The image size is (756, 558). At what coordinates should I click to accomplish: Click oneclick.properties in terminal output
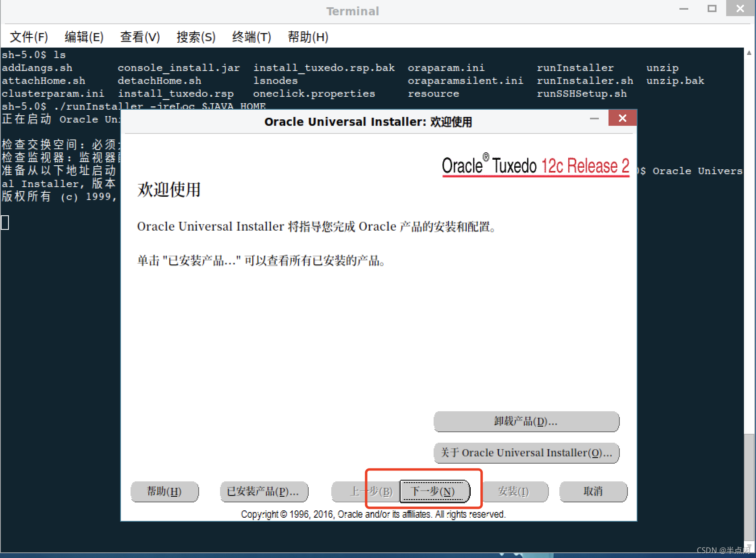click(314, 94)
